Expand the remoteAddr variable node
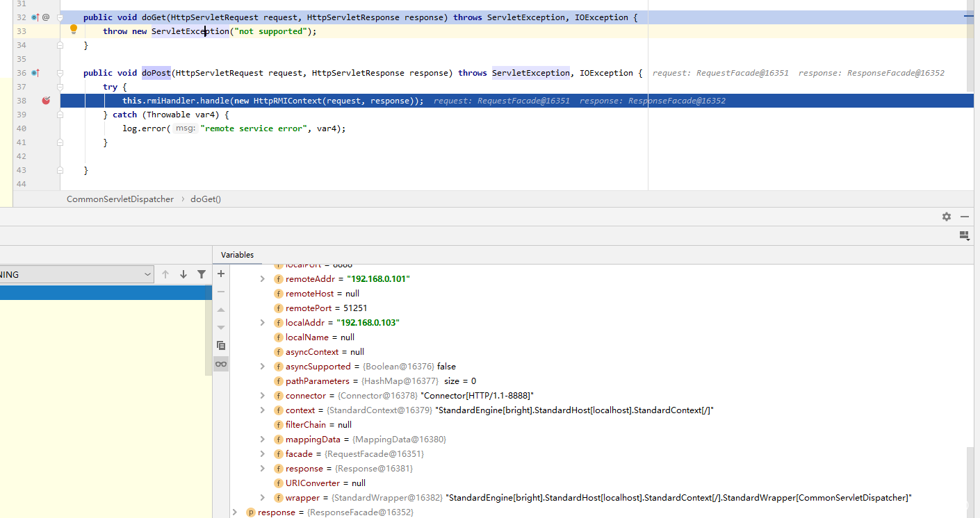 [262, 278]
